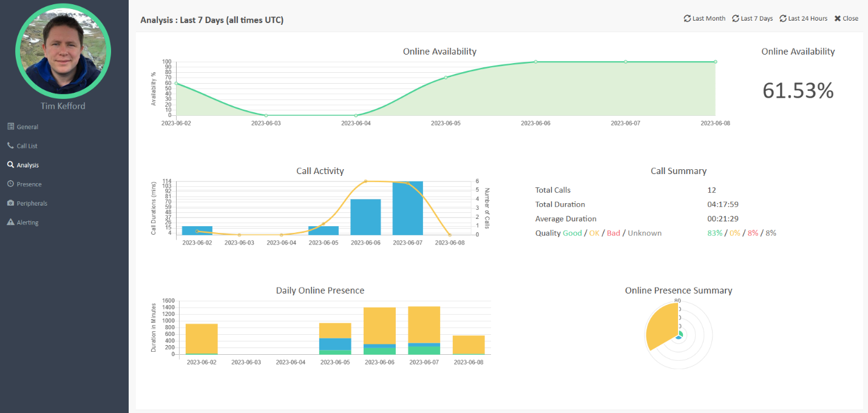Go to the Alerting section
Screen dimensions: 868x413
pyautogui.click(x=27, y=223)
